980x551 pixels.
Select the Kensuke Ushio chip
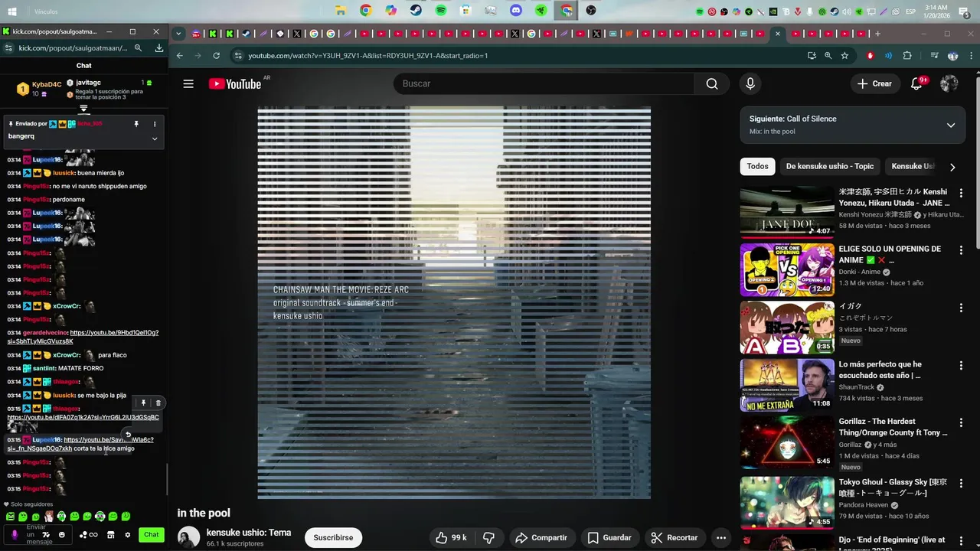[x=913, y=166]
